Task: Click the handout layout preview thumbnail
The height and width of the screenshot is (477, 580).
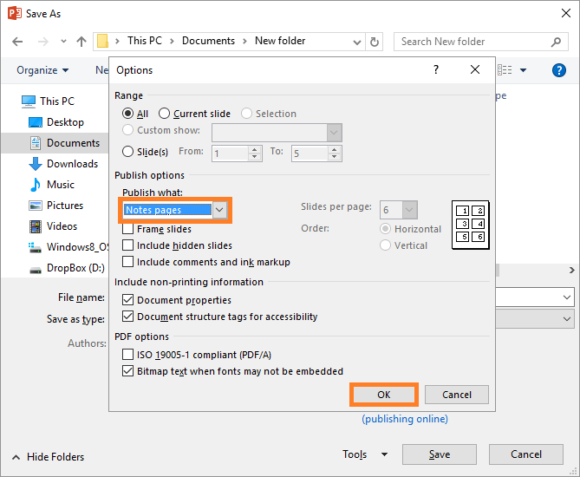Action: [x=471, y=225]
